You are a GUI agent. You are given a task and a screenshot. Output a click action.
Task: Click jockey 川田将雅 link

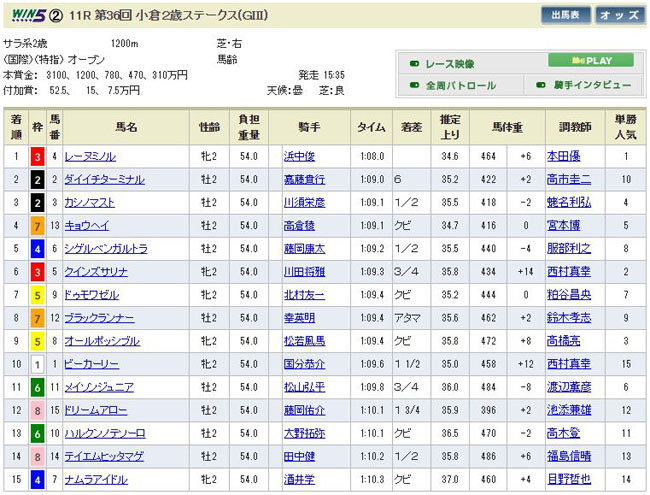306,271
